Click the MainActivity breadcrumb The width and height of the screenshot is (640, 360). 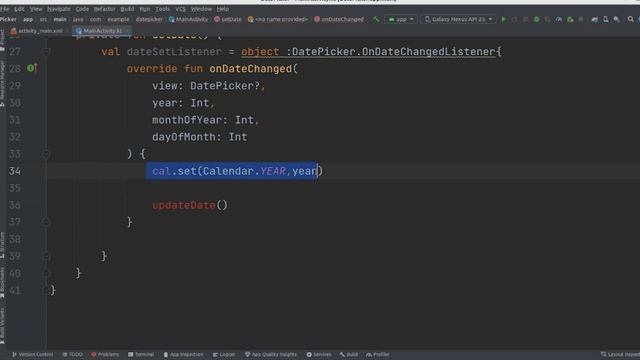point(188,19)
